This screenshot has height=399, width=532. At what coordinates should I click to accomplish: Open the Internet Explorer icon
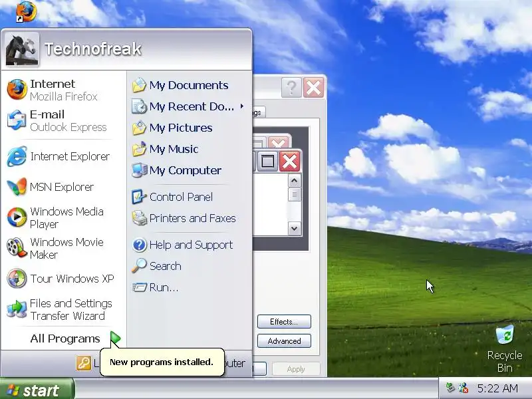(17, 156)
